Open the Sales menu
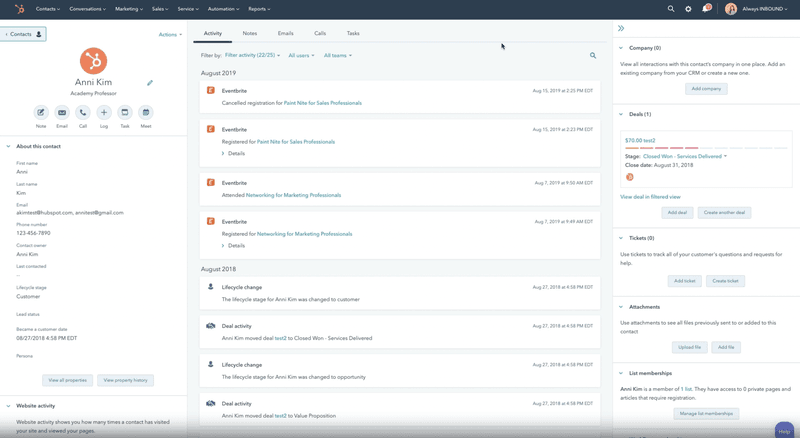This screenshot has width=800, height=438. pos(160,9)
